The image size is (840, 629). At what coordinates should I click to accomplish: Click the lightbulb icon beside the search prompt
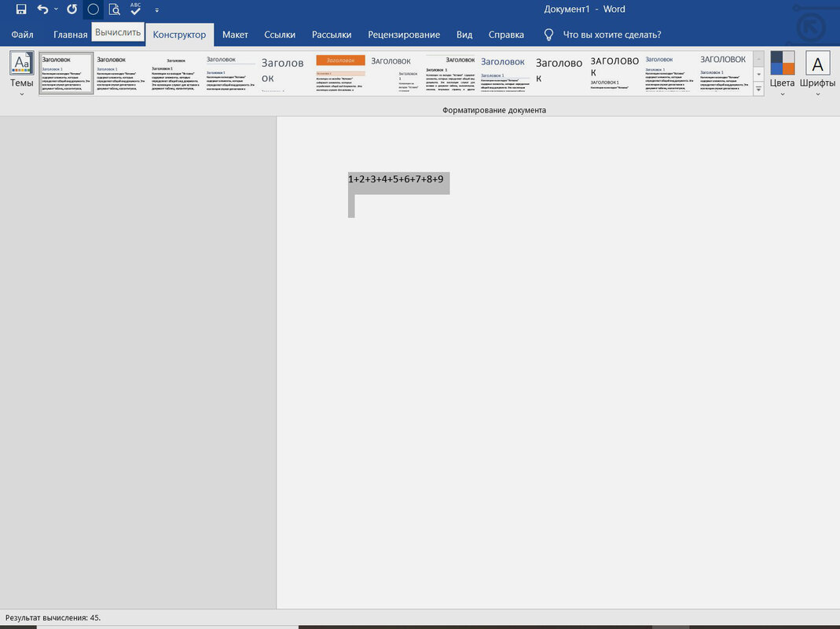(549, 35)
